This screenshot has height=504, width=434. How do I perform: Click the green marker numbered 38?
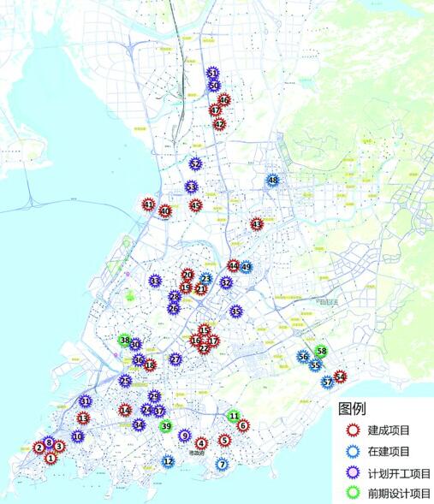point(124,340)
